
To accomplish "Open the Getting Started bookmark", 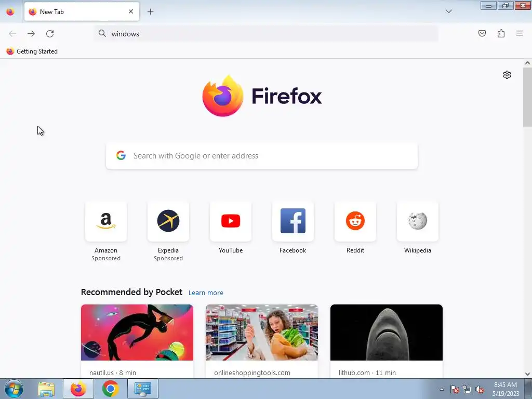I will point(32,51).
